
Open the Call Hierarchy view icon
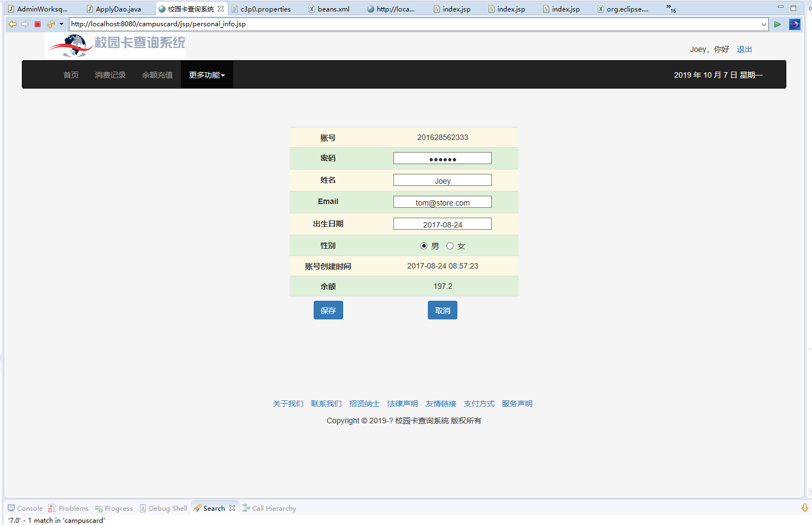pyautogui.click(x=246, y=508)
